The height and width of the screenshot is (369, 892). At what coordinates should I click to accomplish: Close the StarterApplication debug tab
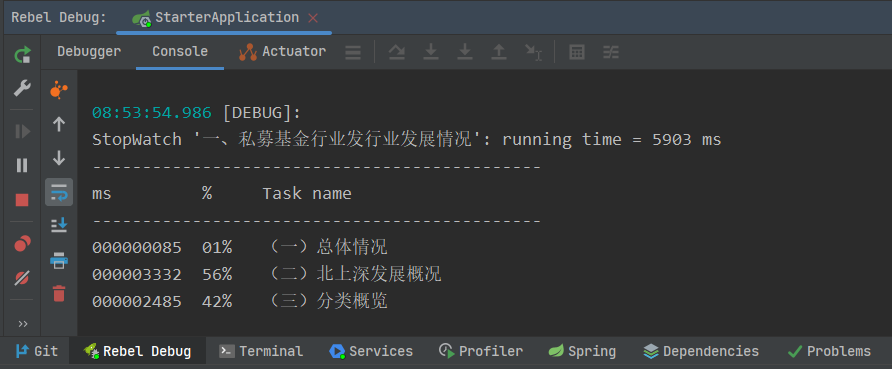point(313,18)
